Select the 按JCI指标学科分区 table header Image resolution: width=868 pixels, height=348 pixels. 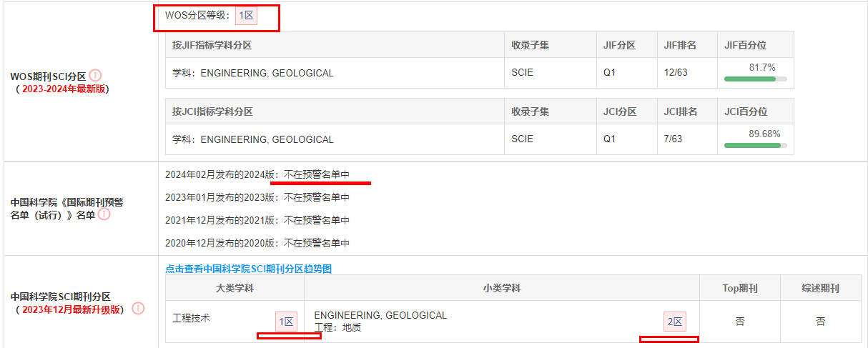212,111
